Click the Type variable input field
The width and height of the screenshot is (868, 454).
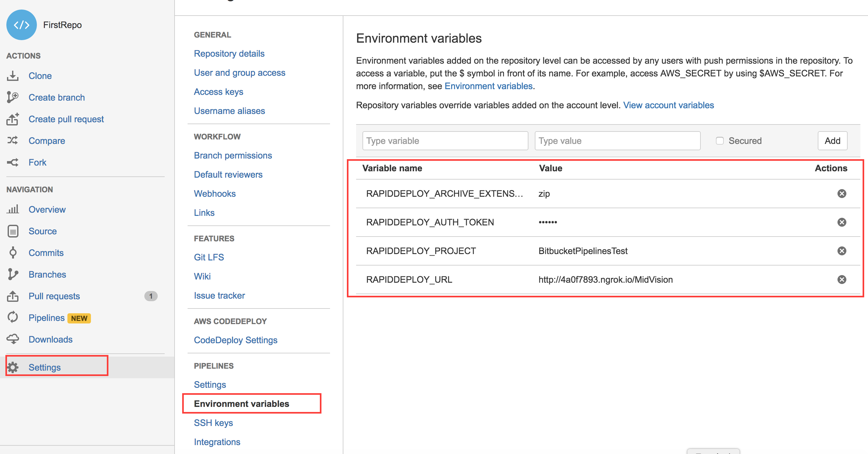445,141
